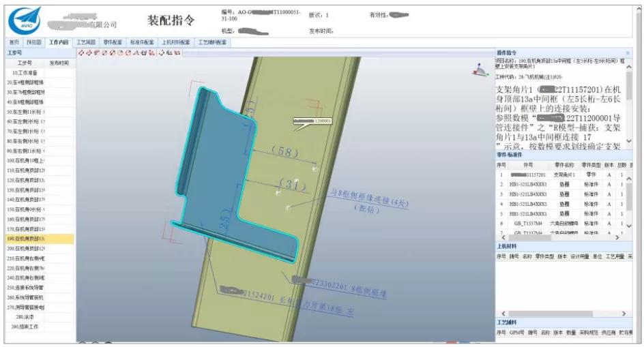
Task: Click the 发布时间 column header
Action: pos(59,63)
